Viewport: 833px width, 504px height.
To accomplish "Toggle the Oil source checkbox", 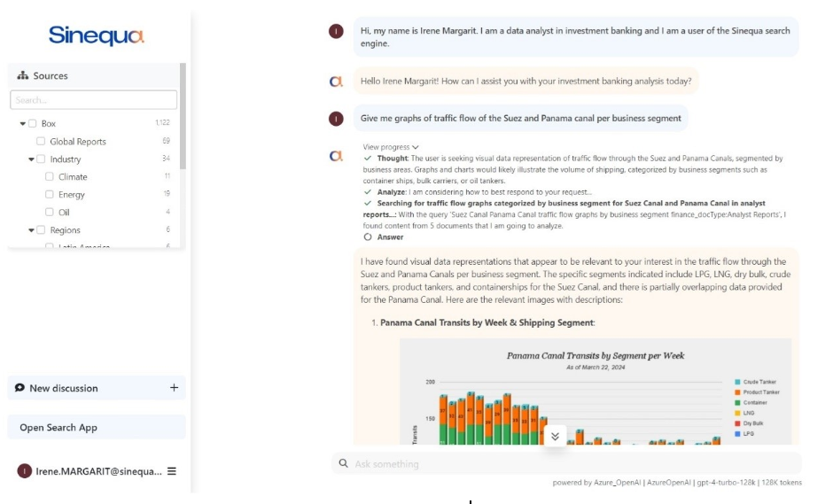I will [x=50, y=213].
